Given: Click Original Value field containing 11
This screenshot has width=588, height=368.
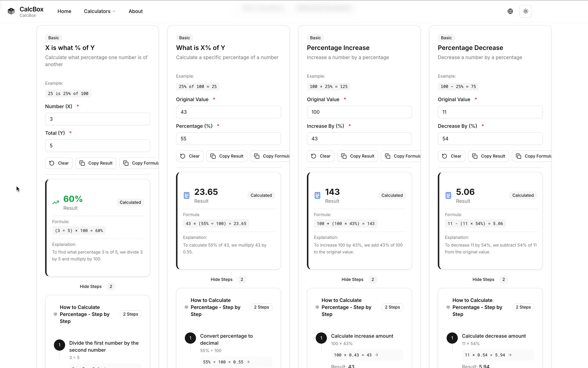Looking at the screenshot, I should point(490,112).
